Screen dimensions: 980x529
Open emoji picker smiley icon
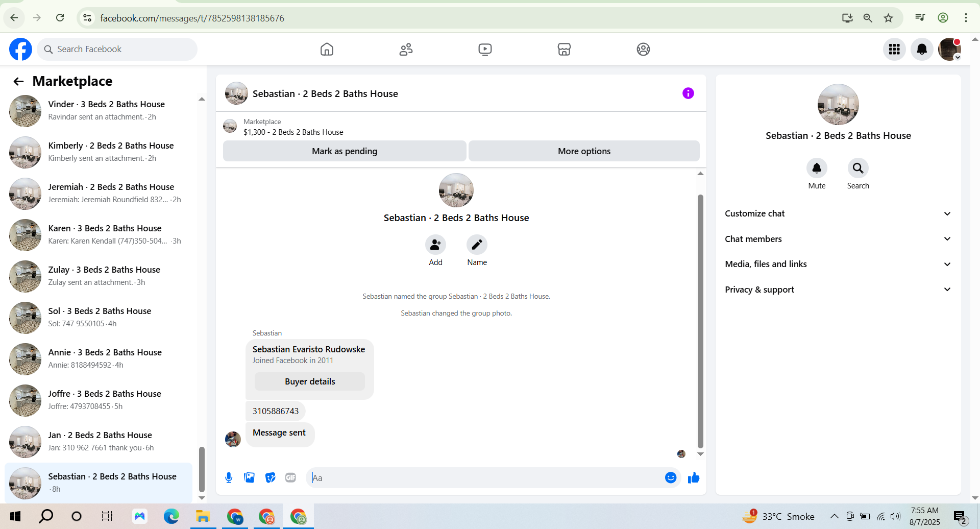click(x=671, y=477)
